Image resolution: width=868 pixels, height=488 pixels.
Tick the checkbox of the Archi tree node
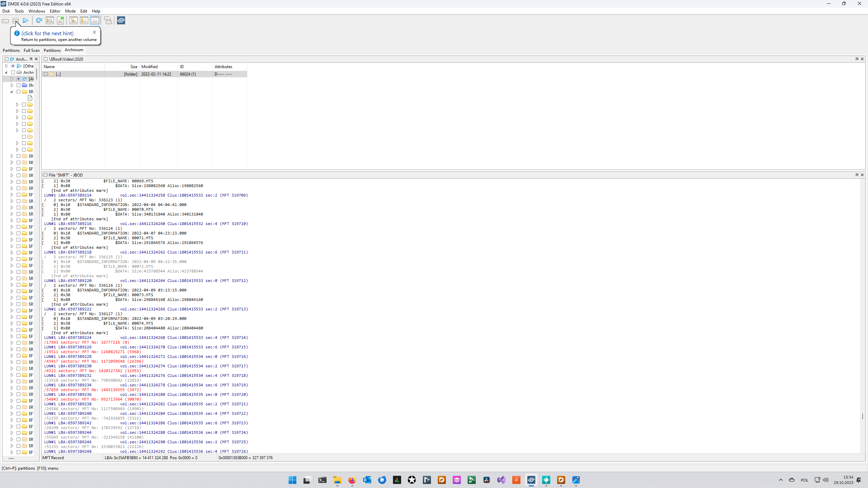[x=13, y=72]
